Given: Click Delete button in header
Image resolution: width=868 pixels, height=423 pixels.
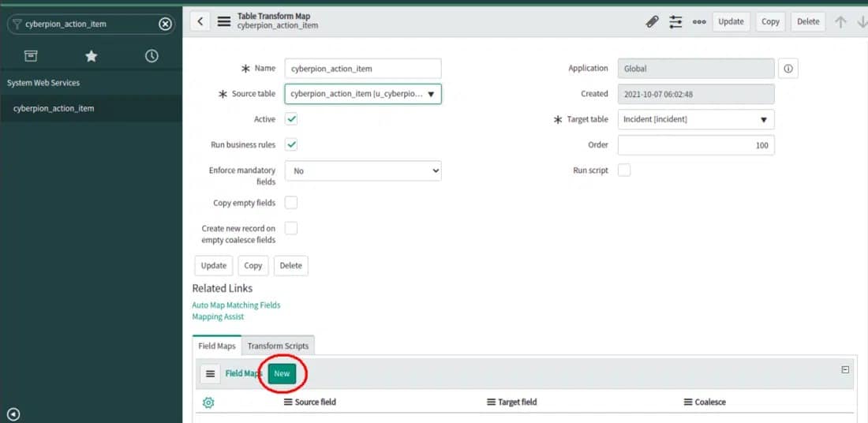Looking at the screenshot, I should tap(808, 21).
